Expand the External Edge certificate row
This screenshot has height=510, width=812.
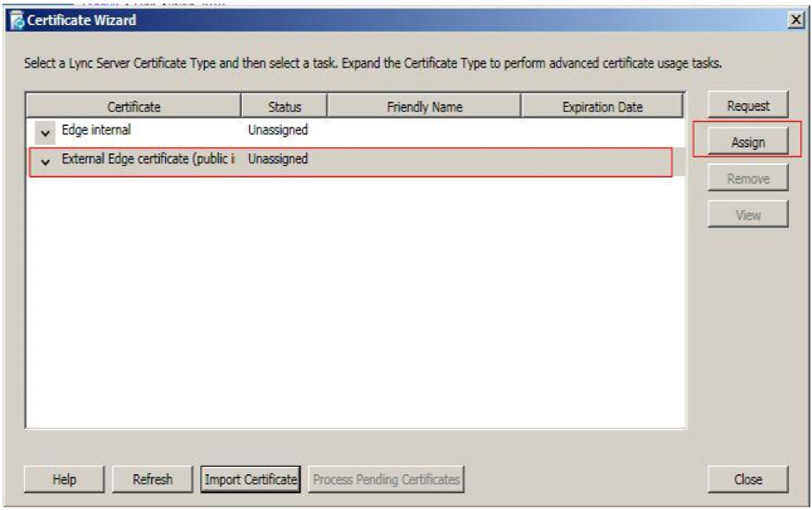[x=46, y=162]
